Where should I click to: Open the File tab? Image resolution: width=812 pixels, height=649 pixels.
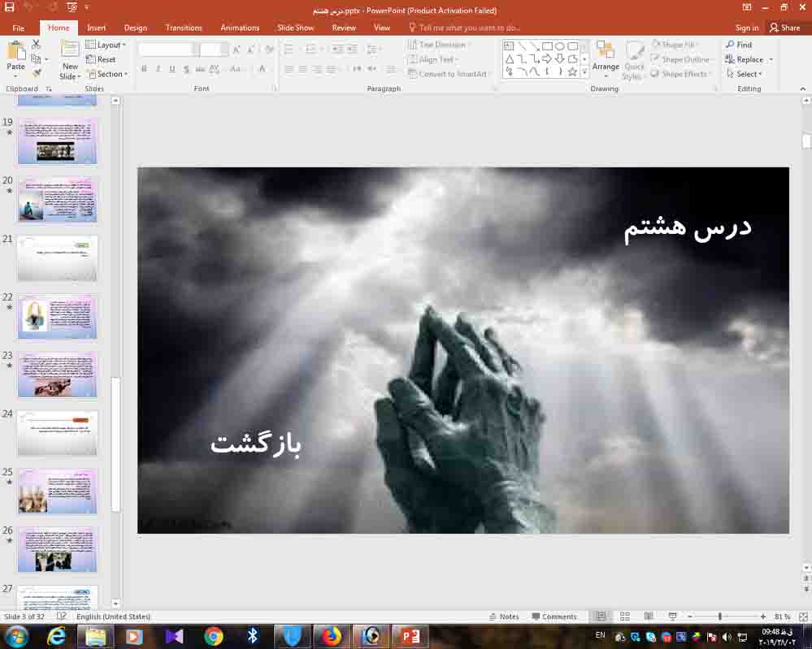click(18, 28)
